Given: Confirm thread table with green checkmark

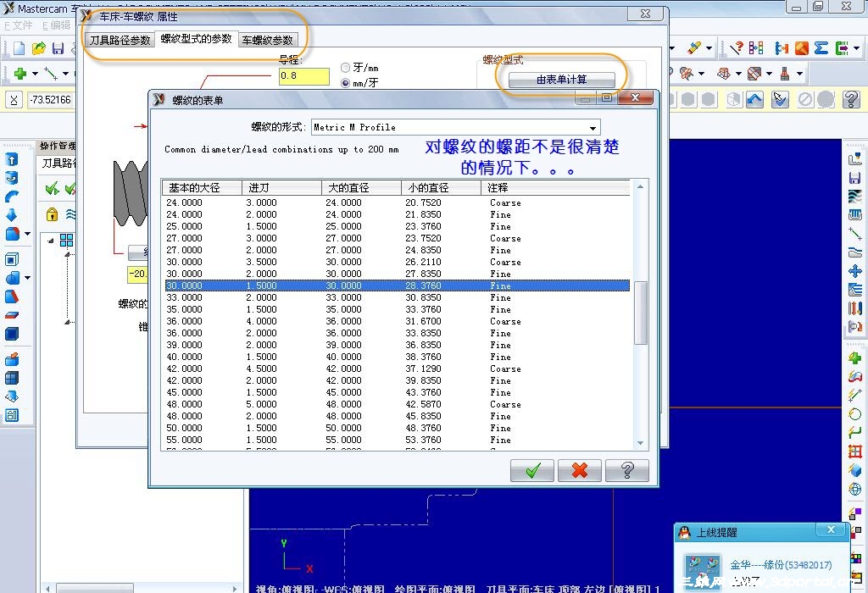Looking at the screenshot, I should pos(532,471).
